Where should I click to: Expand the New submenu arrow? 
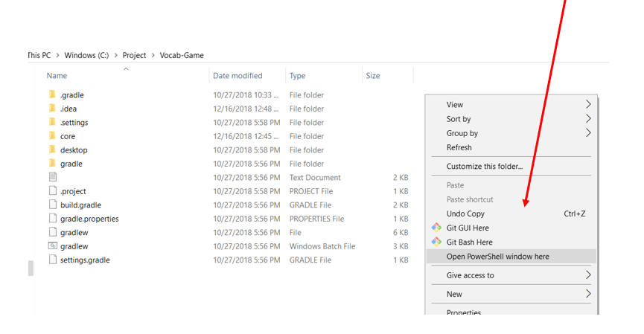pos(588,294)
